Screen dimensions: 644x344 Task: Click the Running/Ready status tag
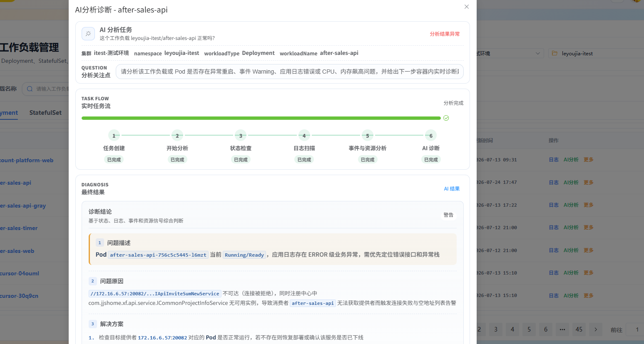coord(244,255)
